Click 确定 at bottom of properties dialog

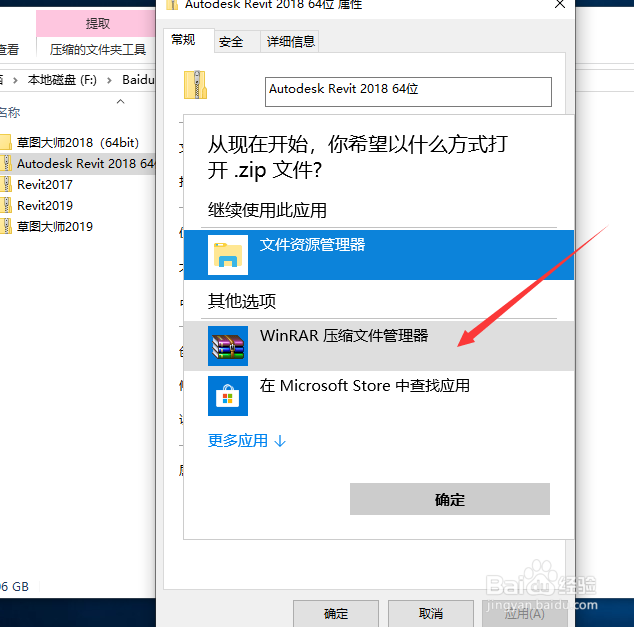click(x=336, y=614)
